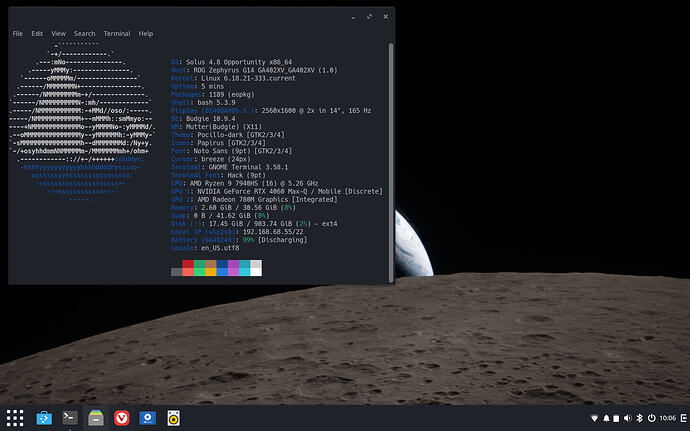The height and width of the screenshot is (431, 690).
Task: Open the Help menu
Action: [146, 33]
